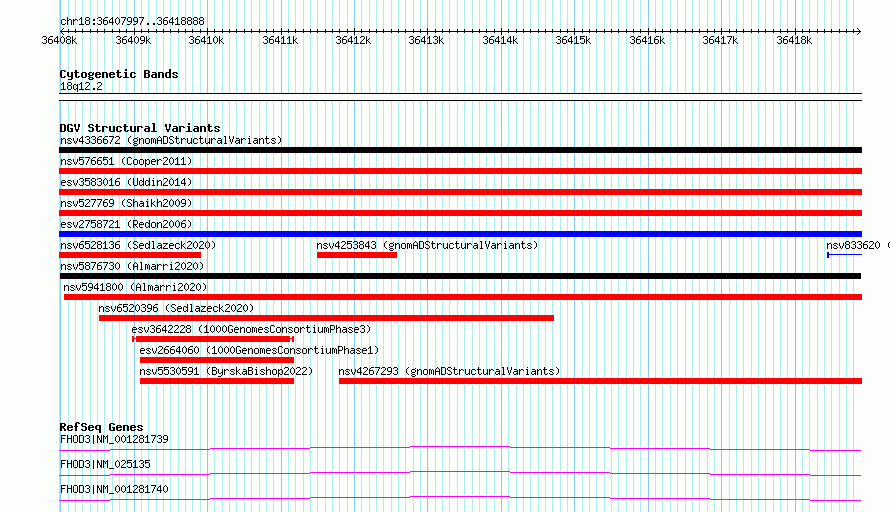Click the 36412k ruler tick label
890x512 pixels.
[353, 40]
